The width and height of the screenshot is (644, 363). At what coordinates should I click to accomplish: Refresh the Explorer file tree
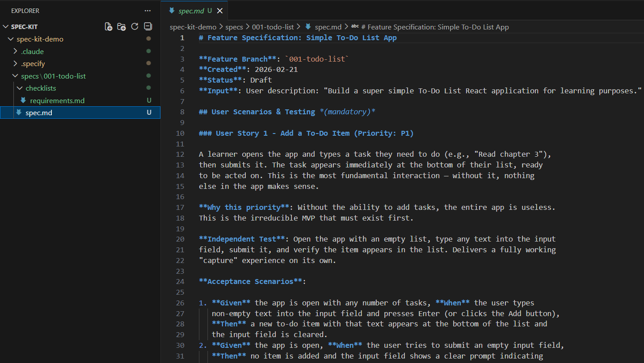pos(135,27)
